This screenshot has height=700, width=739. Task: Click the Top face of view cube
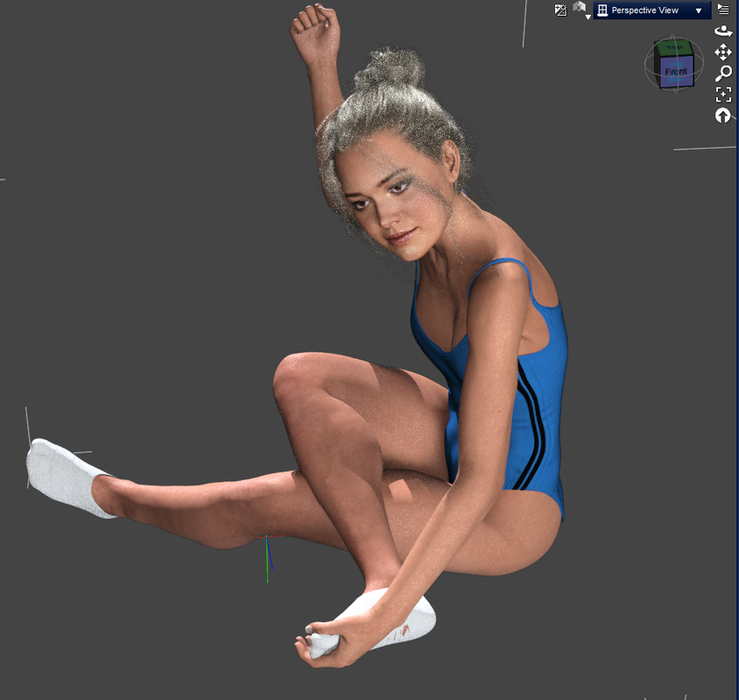click(x=674, y=47)
